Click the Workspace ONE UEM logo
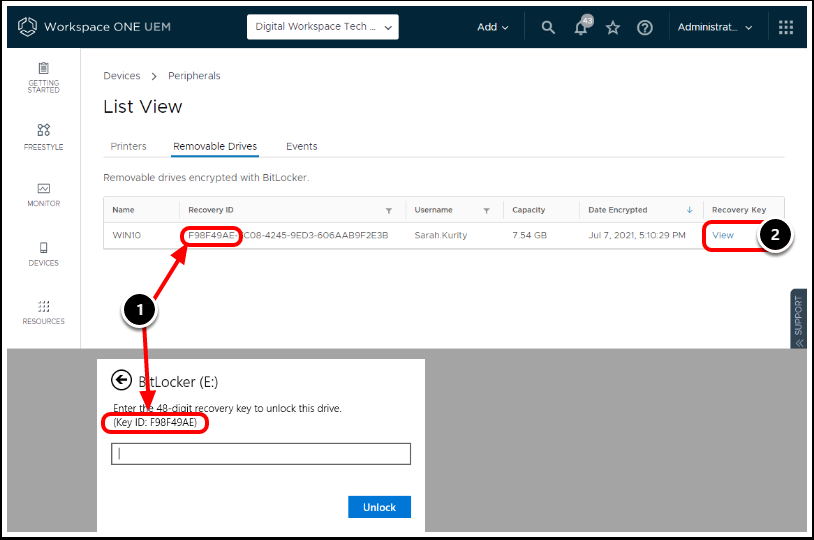 pos(27,26)
